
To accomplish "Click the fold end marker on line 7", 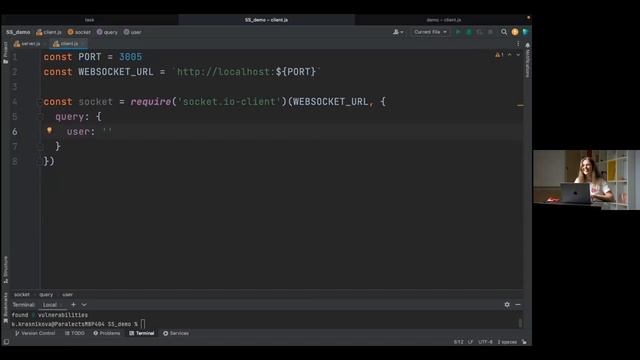I will tap(41, 147).
